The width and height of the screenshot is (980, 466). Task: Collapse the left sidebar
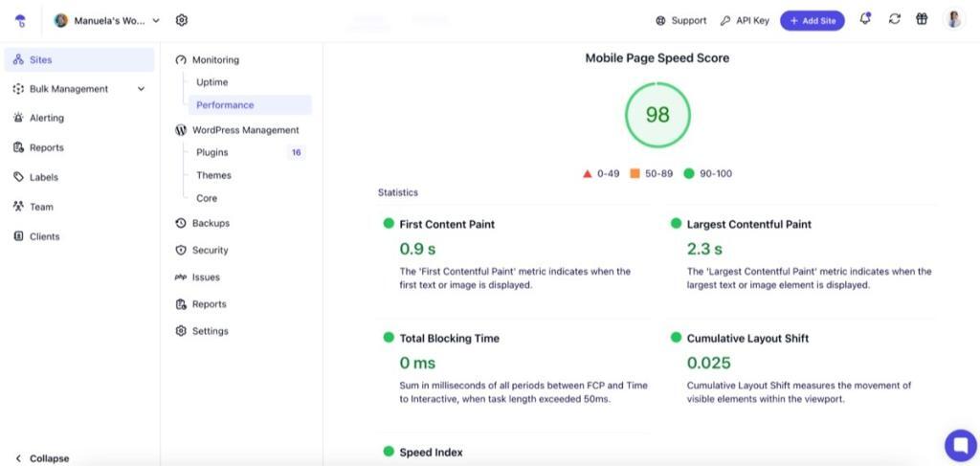point(42,458)
